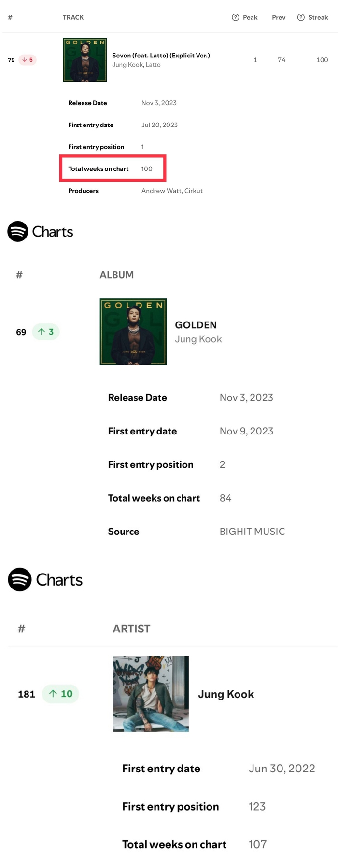
Task: Click the green up-10 rank change badge
Action: [61, 694]
